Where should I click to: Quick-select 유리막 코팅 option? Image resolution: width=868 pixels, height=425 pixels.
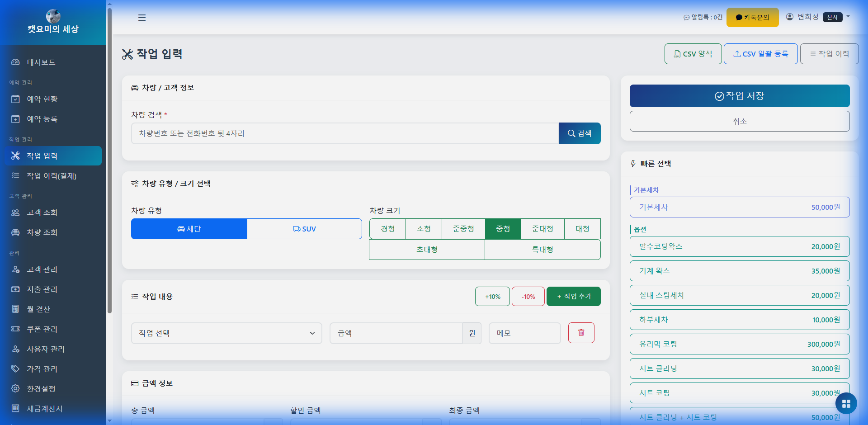(x=740, y=344)
